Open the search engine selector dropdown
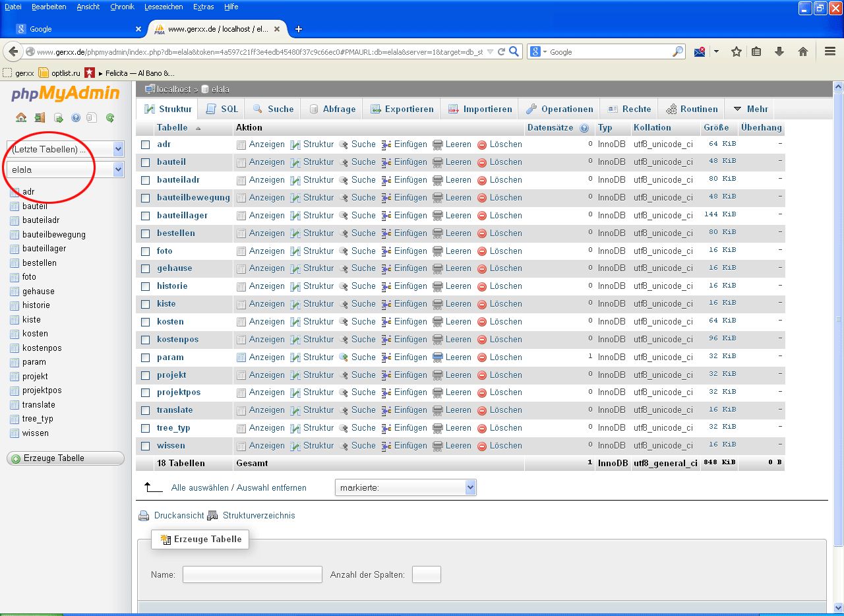The height and width of the screenshot is (616, 844). click(x=538, y=51)
